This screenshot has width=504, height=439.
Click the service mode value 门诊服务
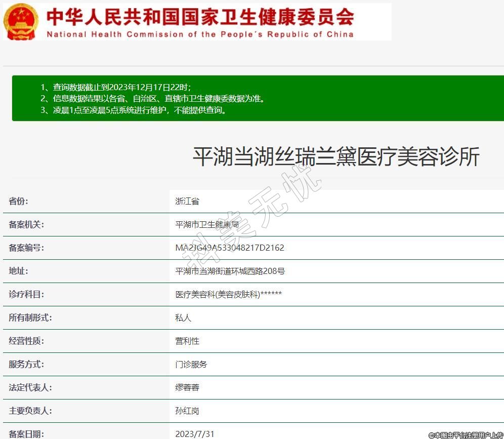pyautogui.click(x=191, y=364)
